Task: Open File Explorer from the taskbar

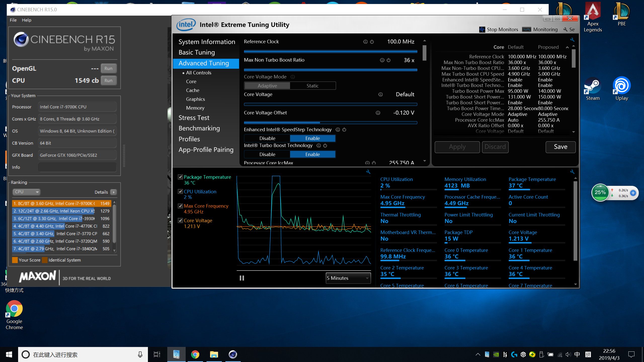Action: (214, 354)
